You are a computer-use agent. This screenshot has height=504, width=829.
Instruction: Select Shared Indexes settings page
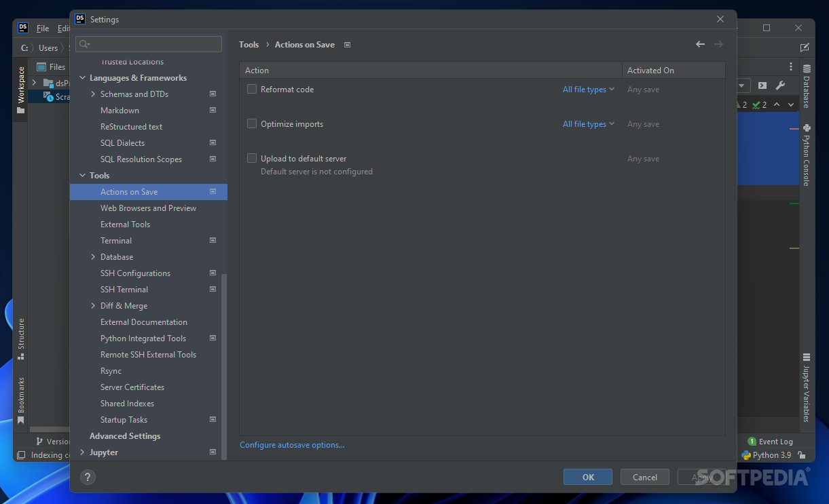[127, 404]
